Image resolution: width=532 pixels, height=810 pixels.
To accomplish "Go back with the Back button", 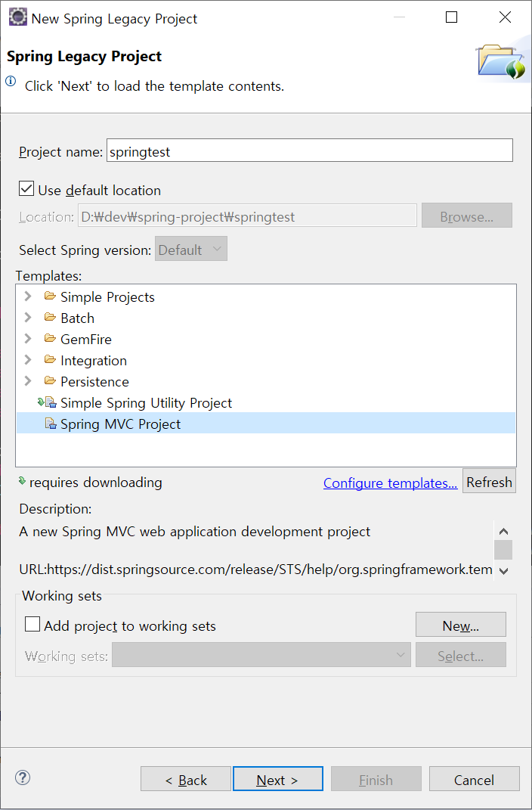I will click(186, 779).
